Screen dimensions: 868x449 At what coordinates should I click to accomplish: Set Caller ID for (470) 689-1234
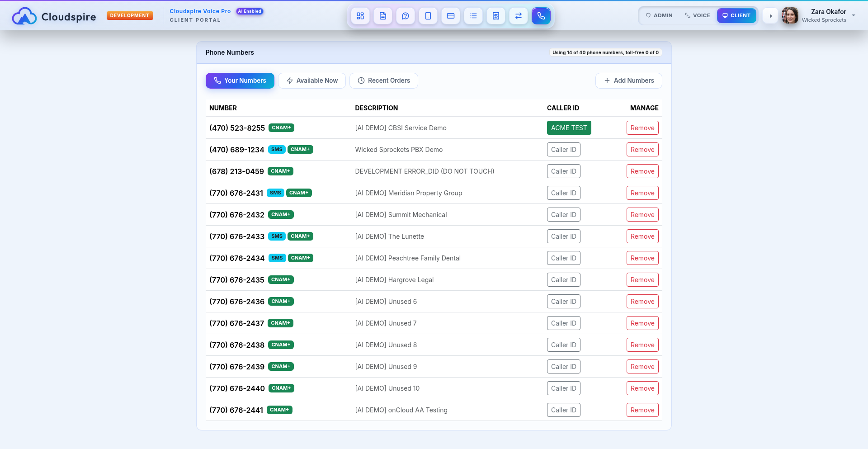click(563, 150)
